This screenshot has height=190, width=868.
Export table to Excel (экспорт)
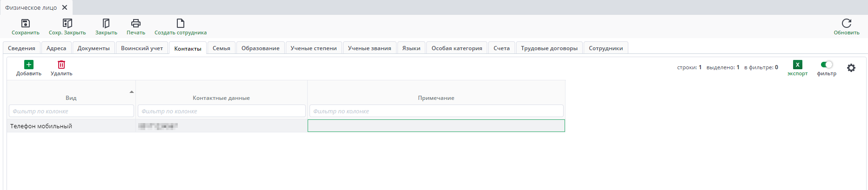[797, 65]
